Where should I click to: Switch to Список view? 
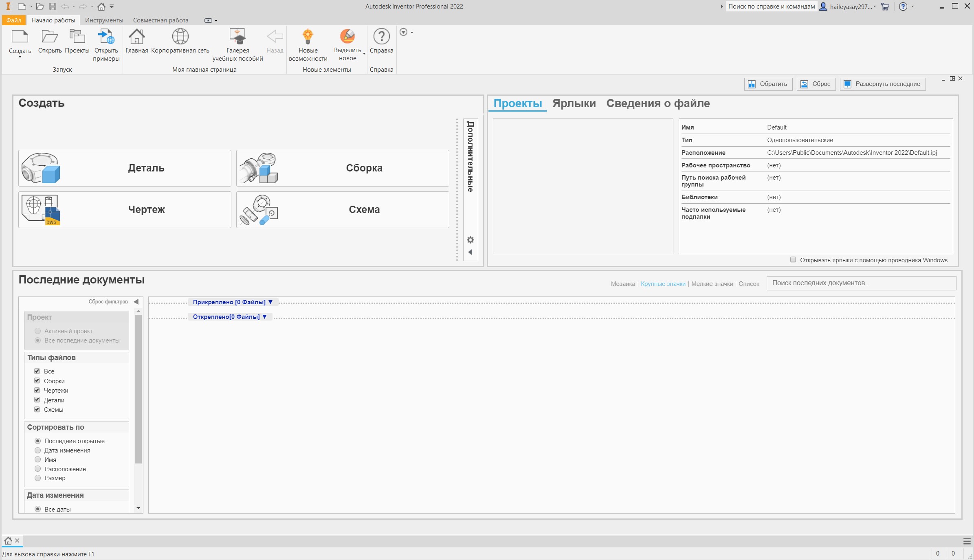point(749,284)
